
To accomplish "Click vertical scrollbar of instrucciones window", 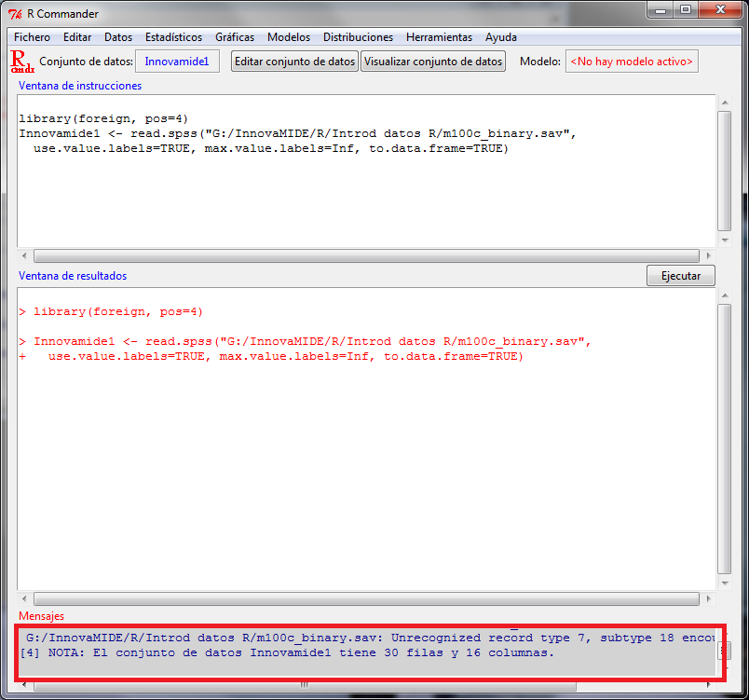I will coord(725,172).
